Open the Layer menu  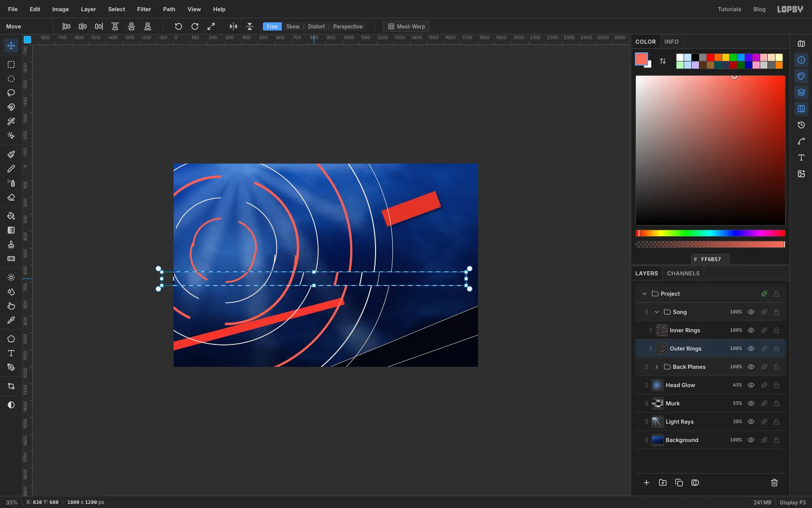click(88, 9)
